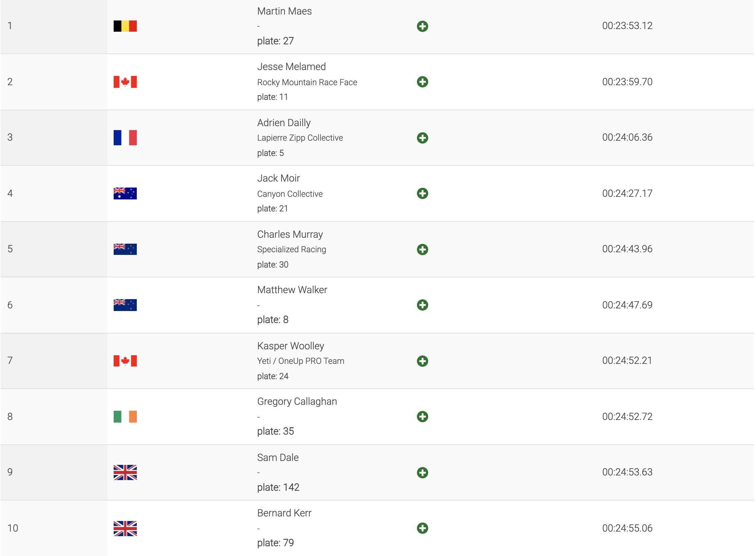Select Rocky Mountain Race Face team text

(x=307, y=82)
